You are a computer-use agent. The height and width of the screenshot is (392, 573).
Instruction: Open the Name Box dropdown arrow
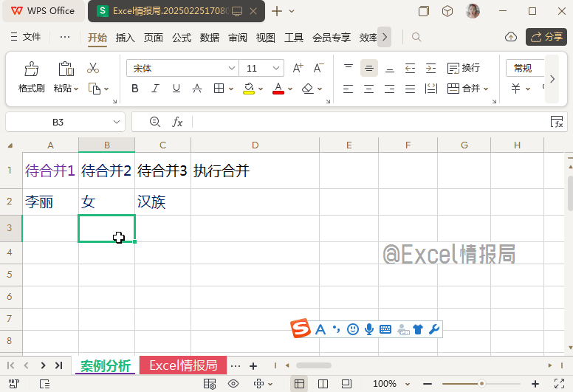point(117,122)
